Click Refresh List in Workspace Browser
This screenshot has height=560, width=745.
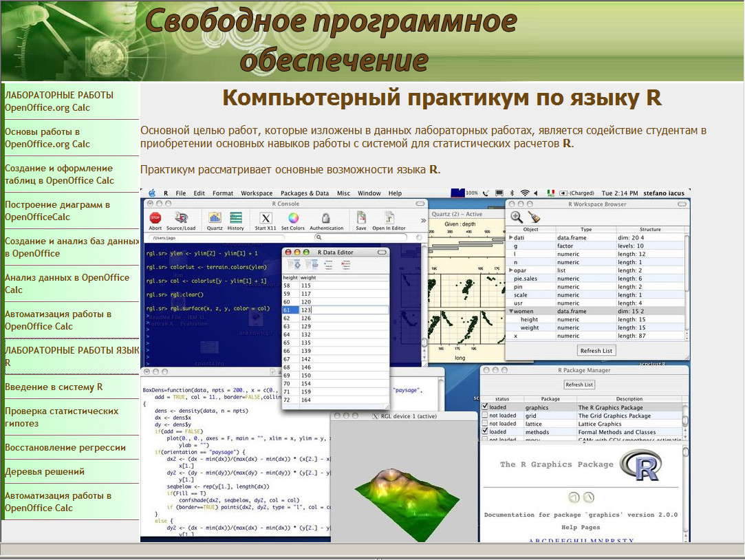pyautogui.click(x=596, y=351)
